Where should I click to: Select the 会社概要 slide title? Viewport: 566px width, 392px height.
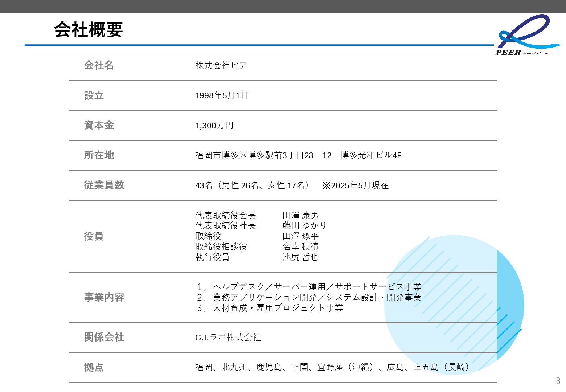click(x=89, y=29)
